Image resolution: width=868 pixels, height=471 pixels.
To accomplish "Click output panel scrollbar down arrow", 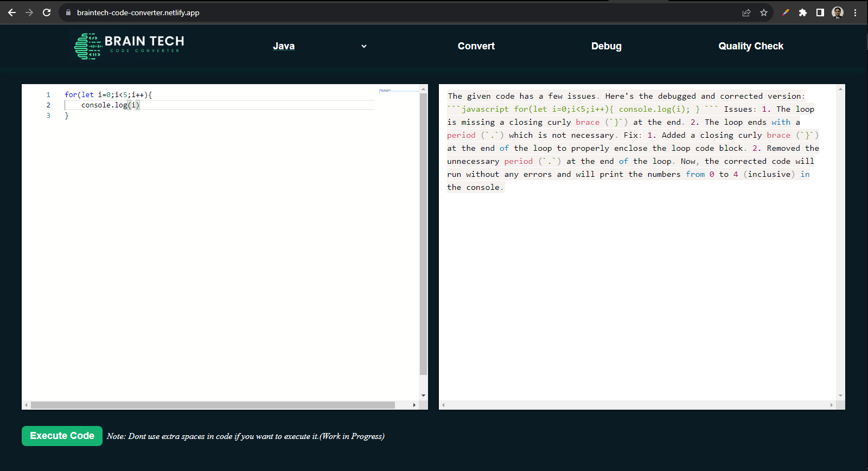I will pos(840,396).
